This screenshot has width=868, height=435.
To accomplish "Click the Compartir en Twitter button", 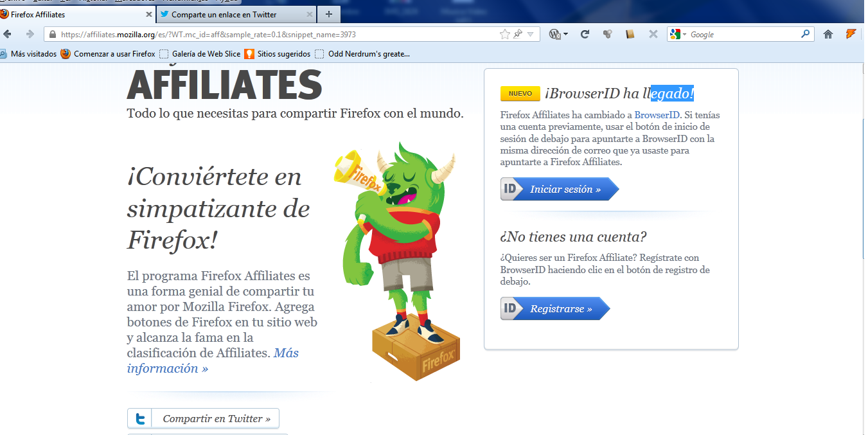I will click(x=203, y=418).
